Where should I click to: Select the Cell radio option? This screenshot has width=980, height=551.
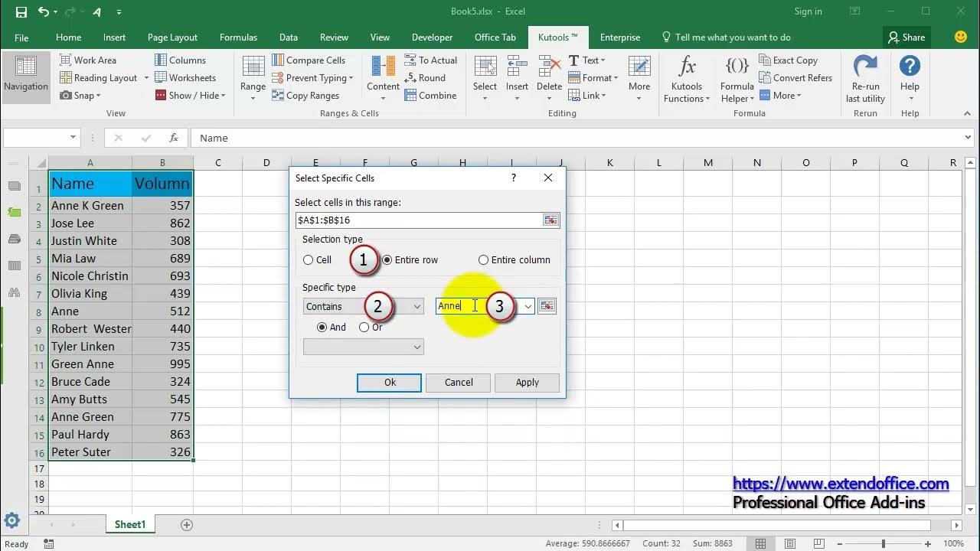318,259
